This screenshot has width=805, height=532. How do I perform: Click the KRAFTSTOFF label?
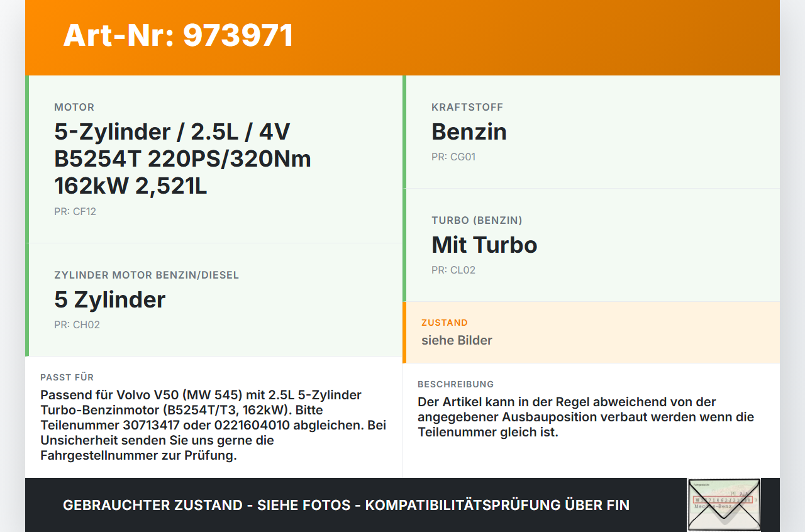467,107
